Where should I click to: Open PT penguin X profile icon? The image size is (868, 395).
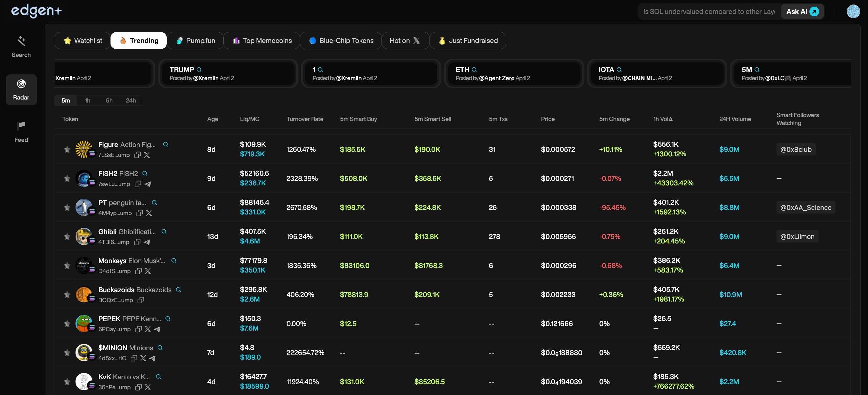coord(149,213)
